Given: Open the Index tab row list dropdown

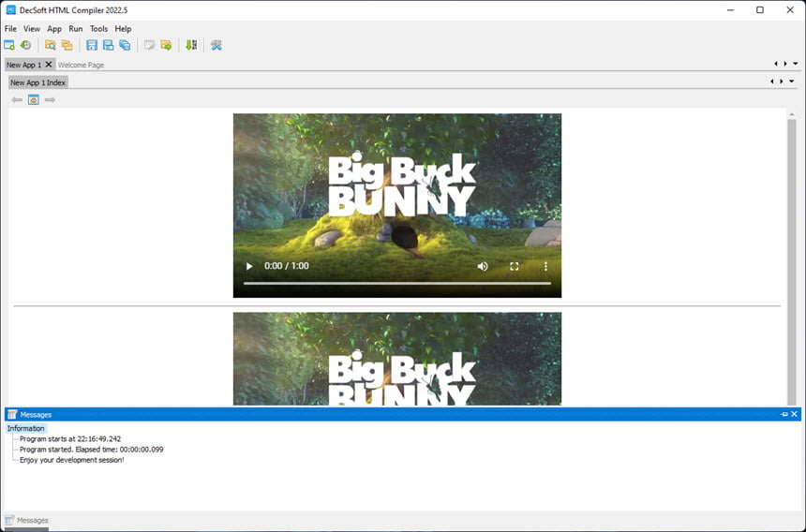Looking at the screenshot, I should (791, 81).
